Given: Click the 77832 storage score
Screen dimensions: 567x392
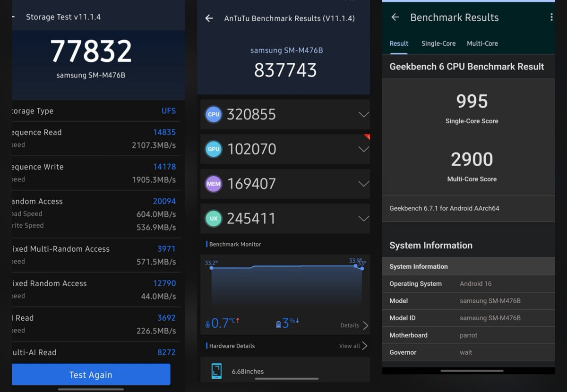Looking at the screenshot, I should coord(91,51).
